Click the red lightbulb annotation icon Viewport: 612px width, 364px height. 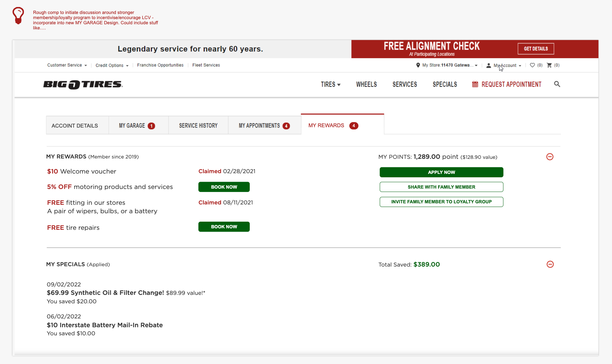point(18,15)
